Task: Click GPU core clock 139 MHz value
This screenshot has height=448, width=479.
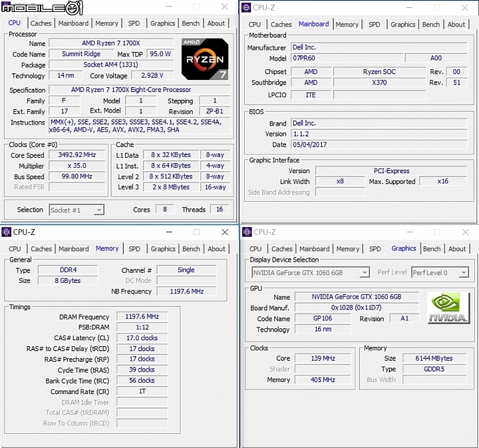Action: point(323,358)
